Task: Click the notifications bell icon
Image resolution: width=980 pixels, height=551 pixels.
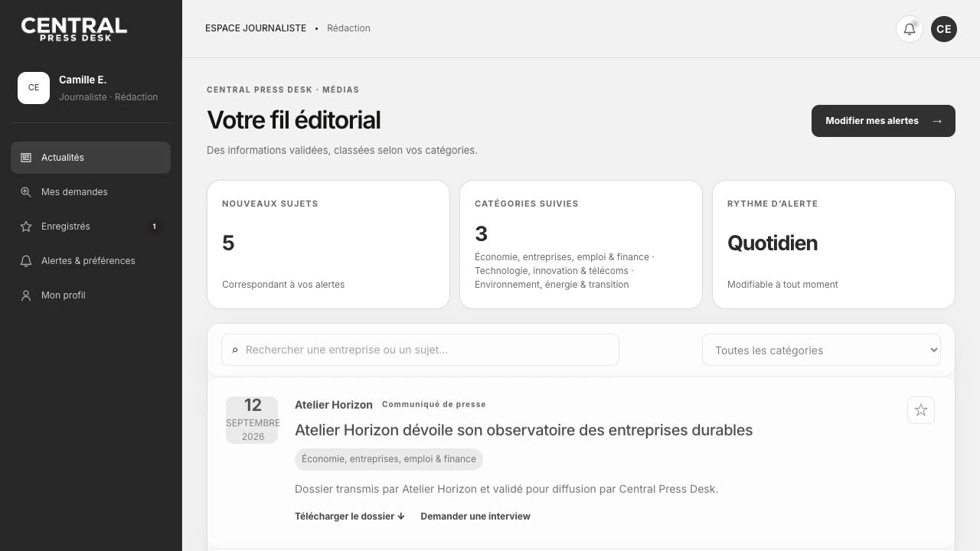Action: pyautogui.click(x=910, y=29)
